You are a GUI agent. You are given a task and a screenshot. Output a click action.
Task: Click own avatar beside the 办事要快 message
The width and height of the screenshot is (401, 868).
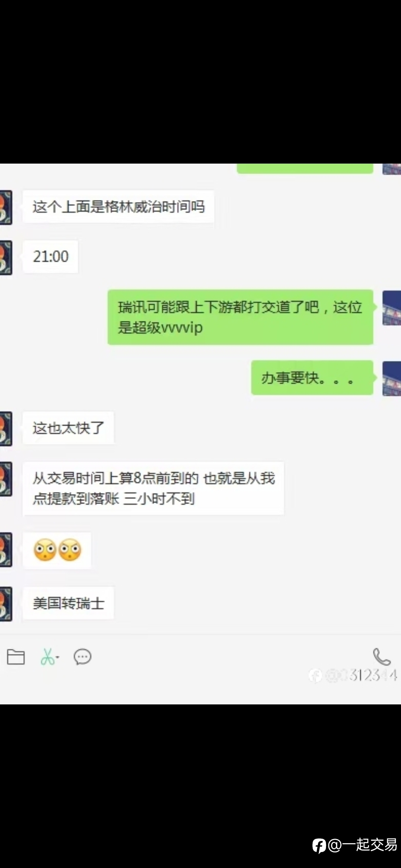392,378
